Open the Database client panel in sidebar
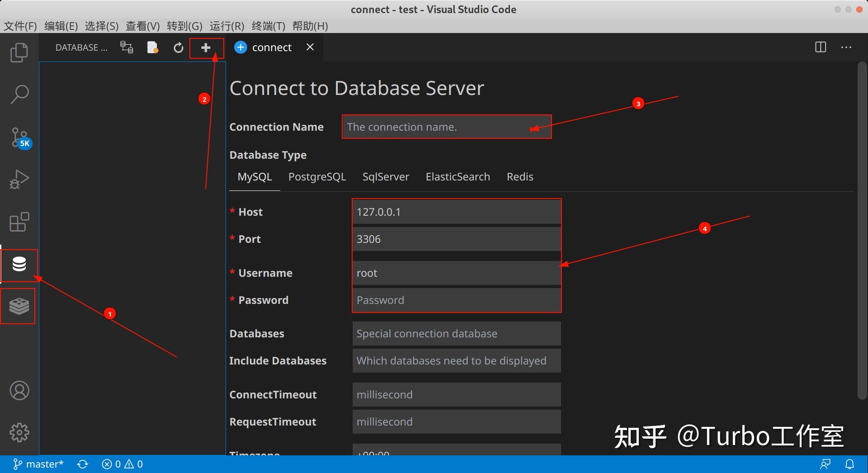The height and width of the screenshot is (473, 868). pos(19,265)
